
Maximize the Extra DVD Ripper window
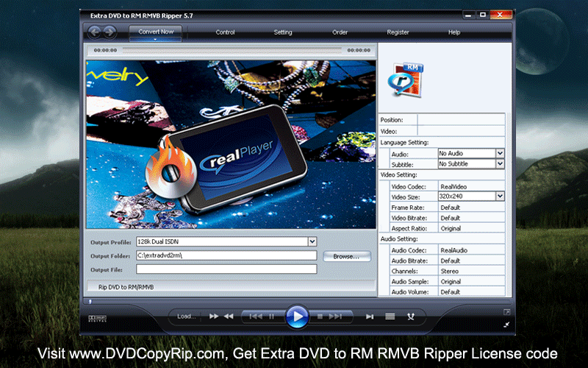483,15
